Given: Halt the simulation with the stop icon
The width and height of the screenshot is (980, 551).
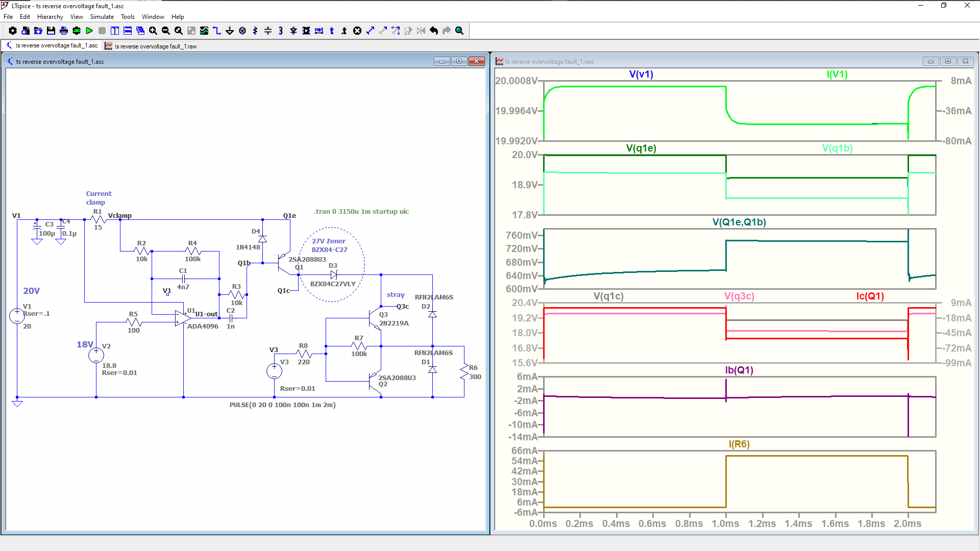Looking at the screenshot, I should pos(102,31).
